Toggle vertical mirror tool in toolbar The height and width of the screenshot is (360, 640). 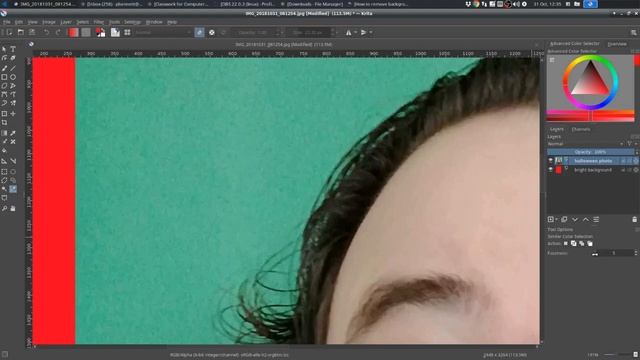pos(363,32)
